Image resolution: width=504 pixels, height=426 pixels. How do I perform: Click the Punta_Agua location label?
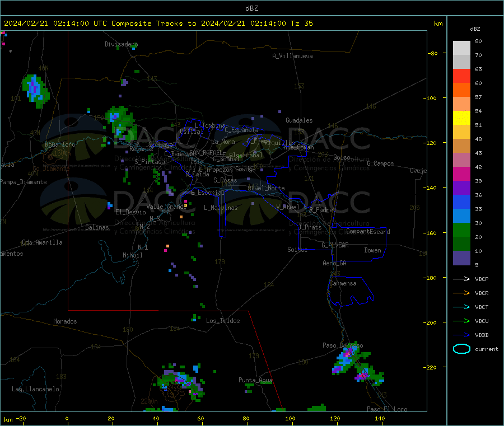[x=255, y=380]
